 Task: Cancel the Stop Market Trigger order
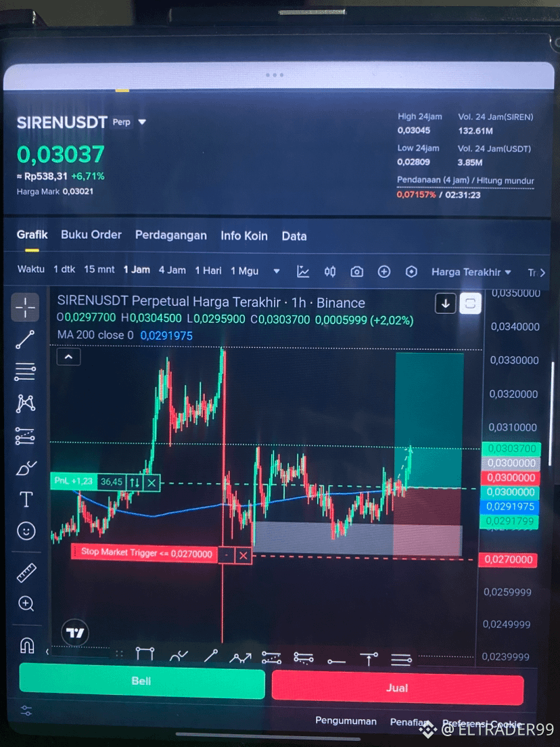pyautogui.click(x=243, y=556)
